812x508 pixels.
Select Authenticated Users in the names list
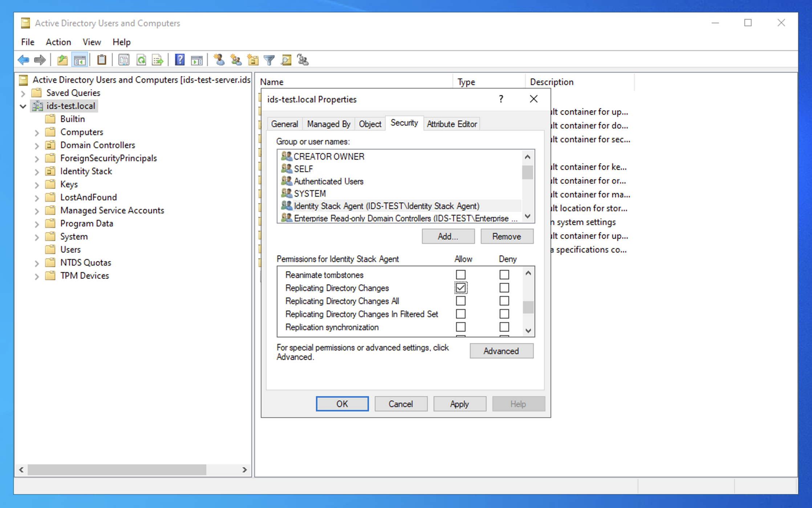(x=328, y=181)
